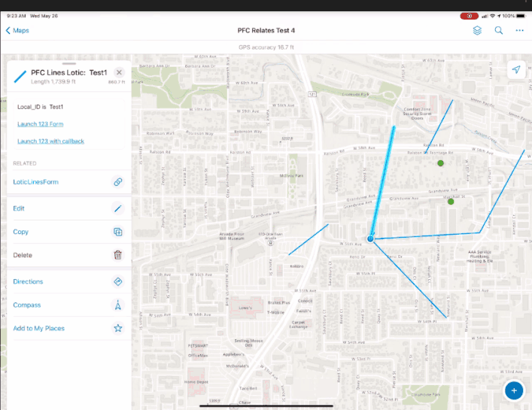Open the overflow three-dots menu
Screen dimensions: 532x410
[519, 31]
